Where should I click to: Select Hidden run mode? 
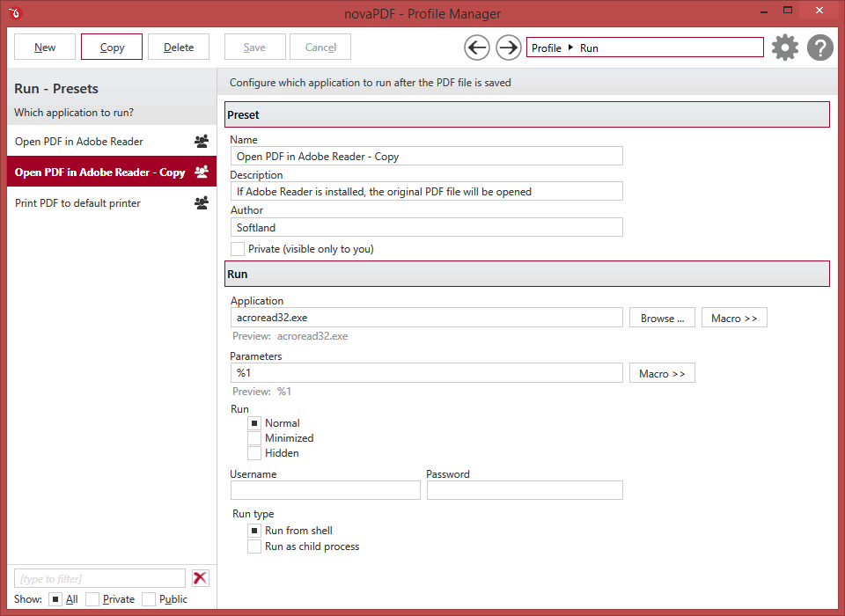point(254,453)
